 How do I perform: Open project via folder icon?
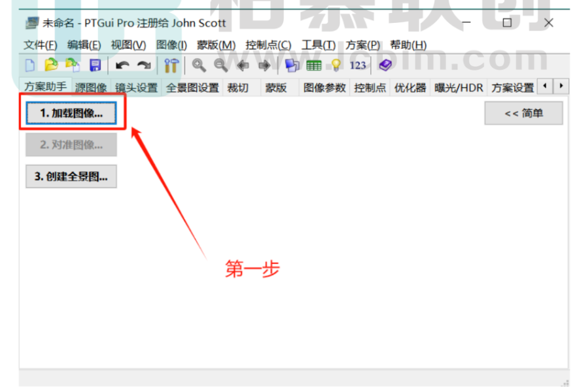coord(51,65)
